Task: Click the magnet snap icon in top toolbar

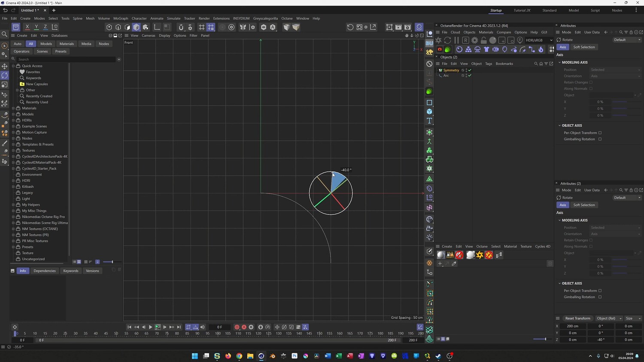Action: (x=181, y=27)
